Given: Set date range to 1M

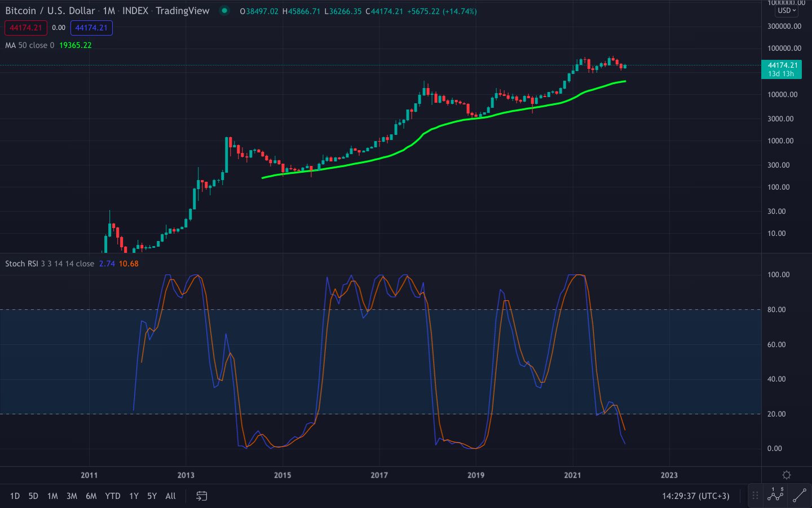Looking at the screenshot, I should coord(52,496).
